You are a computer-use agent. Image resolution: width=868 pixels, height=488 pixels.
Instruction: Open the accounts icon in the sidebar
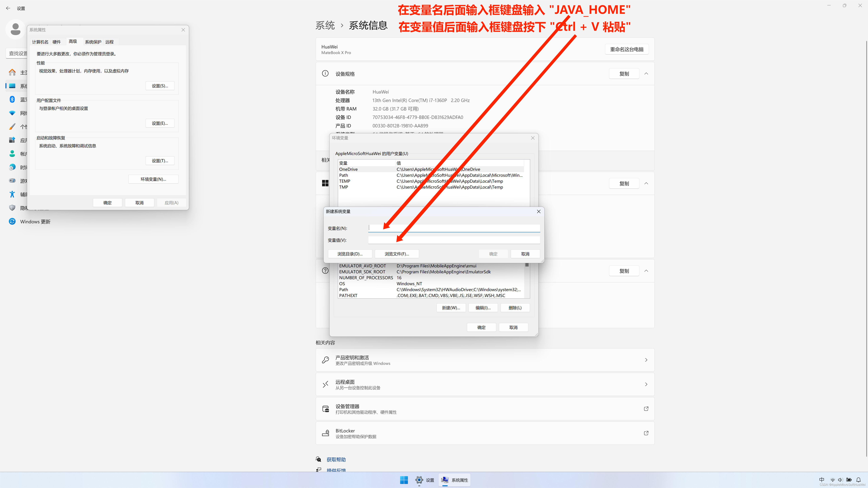(12, 154)
